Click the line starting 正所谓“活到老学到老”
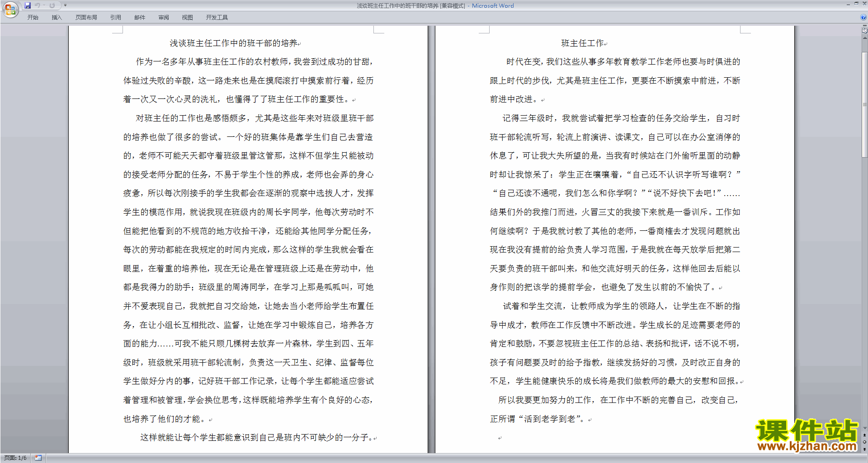The image size is (868, 463). tap(538, 419)
